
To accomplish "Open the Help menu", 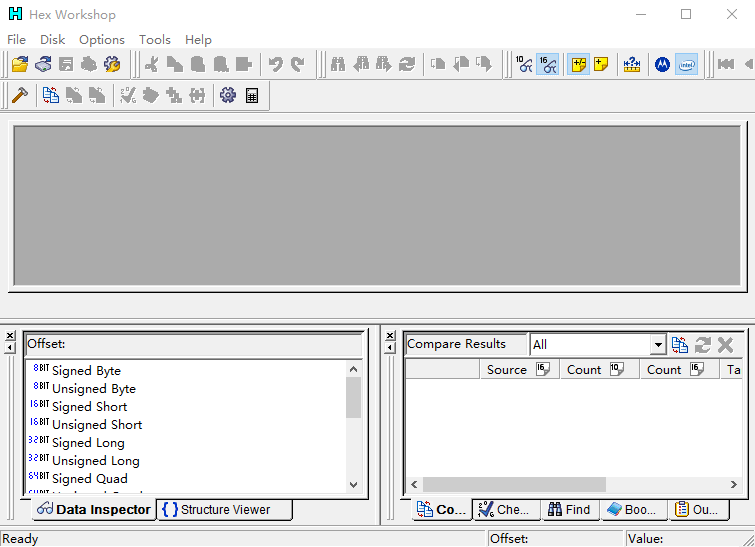I will click(x=198, y=39).
